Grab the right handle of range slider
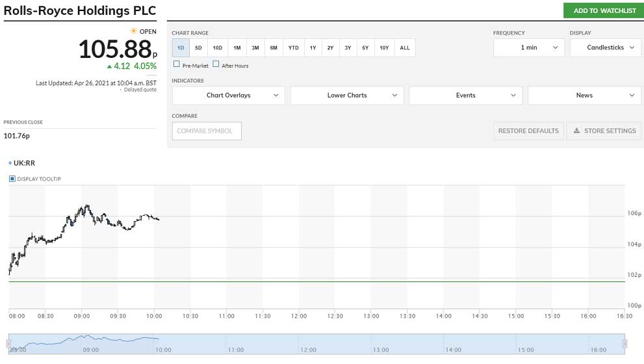644x364 pixels. (625, 344)
